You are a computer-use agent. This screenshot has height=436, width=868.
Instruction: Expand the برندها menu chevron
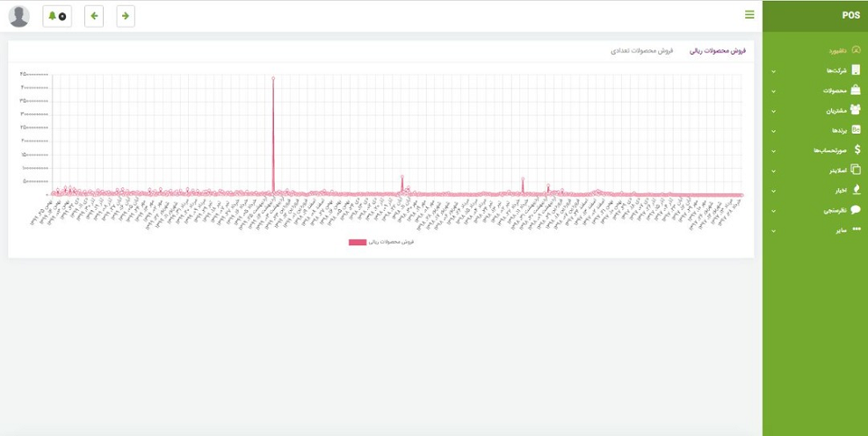(773, 131)
